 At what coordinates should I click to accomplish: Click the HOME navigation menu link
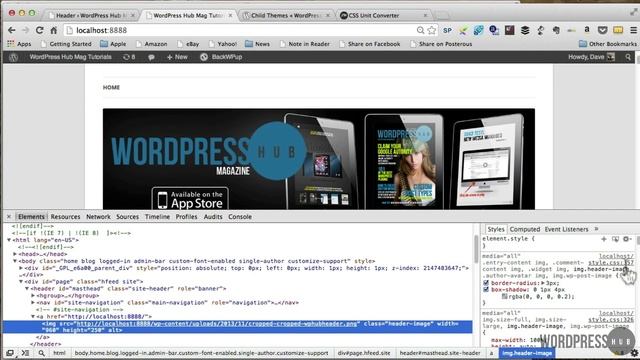pyautogui.click(x=111, y=87)
